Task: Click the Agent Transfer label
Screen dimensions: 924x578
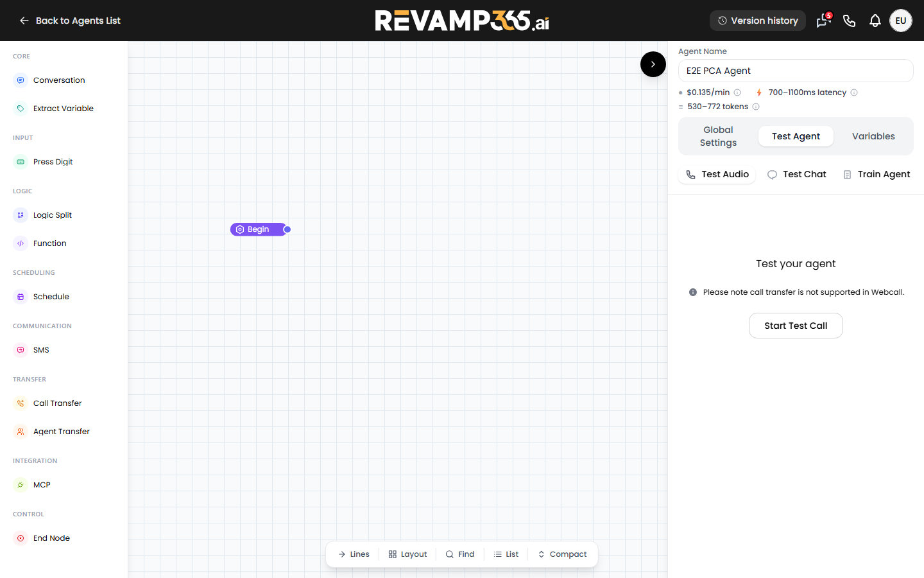Action: (x=62, y=432)
